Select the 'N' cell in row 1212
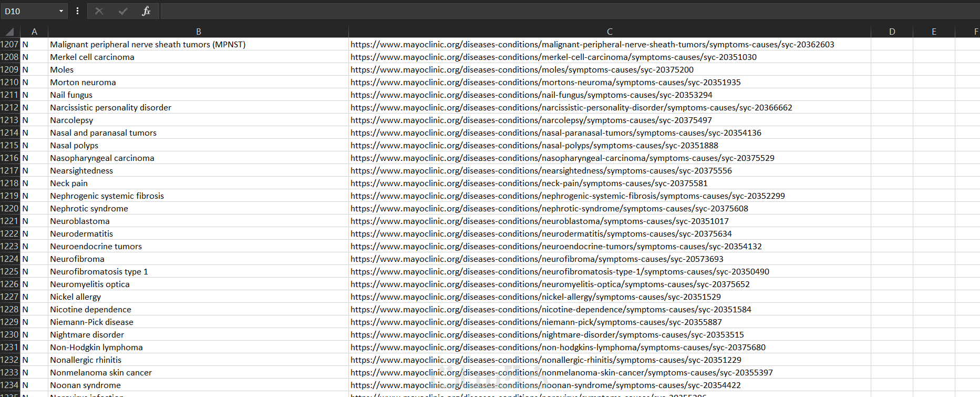Screen dimensions: 980x397 pos(34,107)
